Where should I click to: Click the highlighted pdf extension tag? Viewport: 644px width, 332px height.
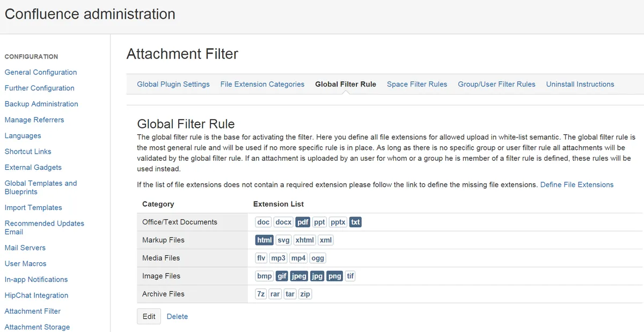[x=303, y=222]
